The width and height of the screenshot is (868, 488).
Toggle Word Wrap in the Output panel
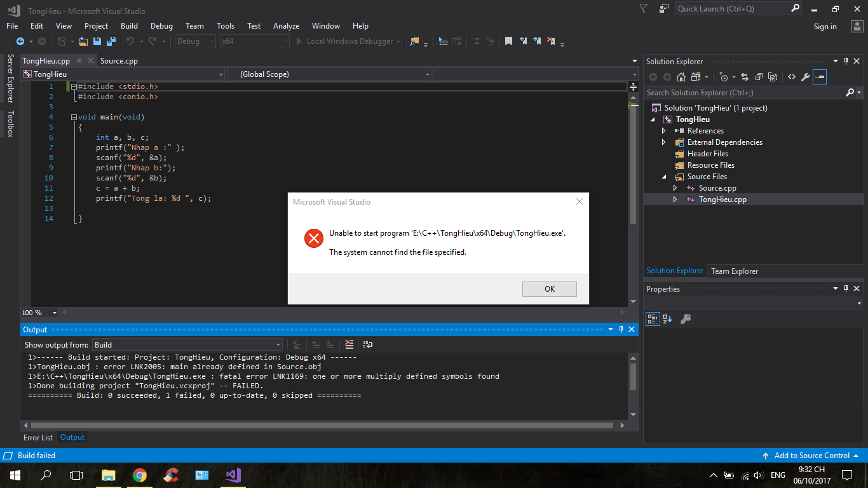tap(367, 344)
